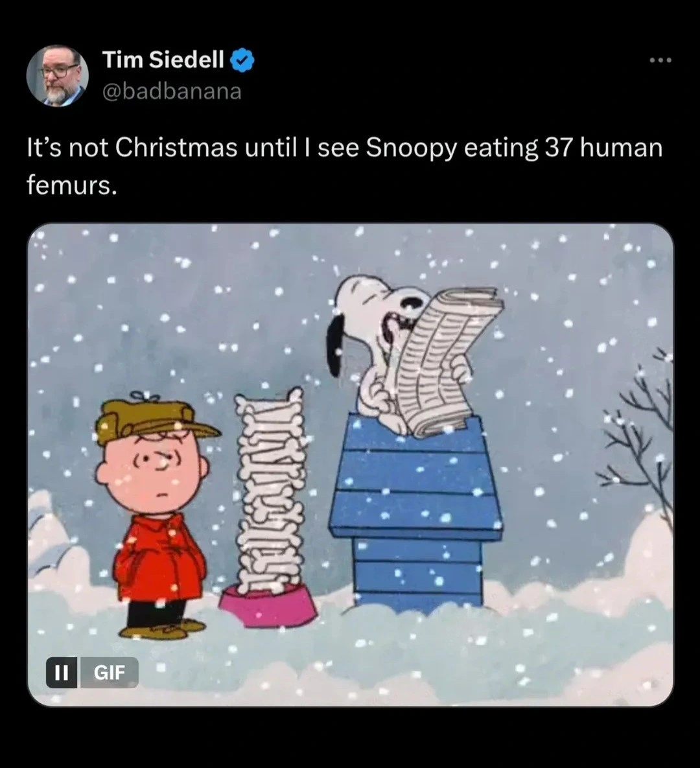
Task: Click the pink dog bowl
Action: 268,605
